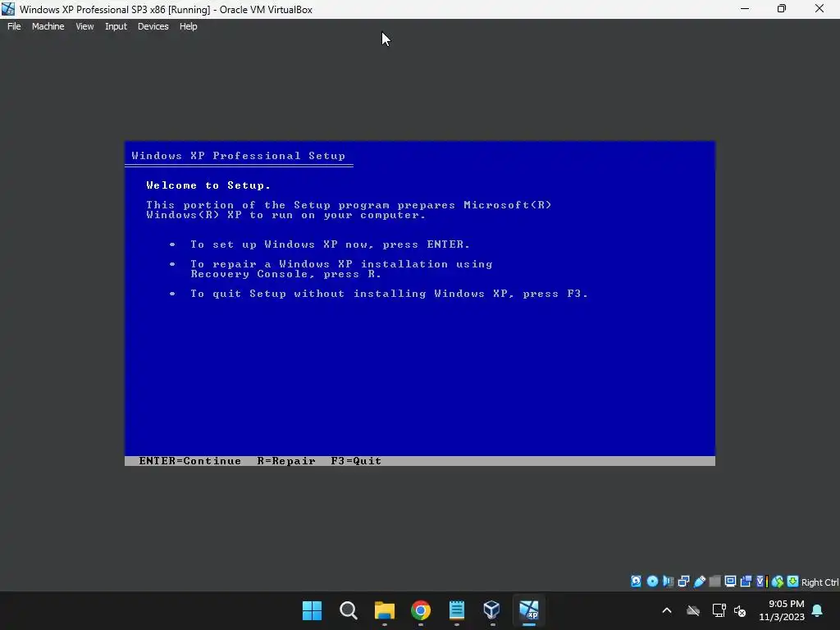Click the optical disc status icon

pos(652,582)
